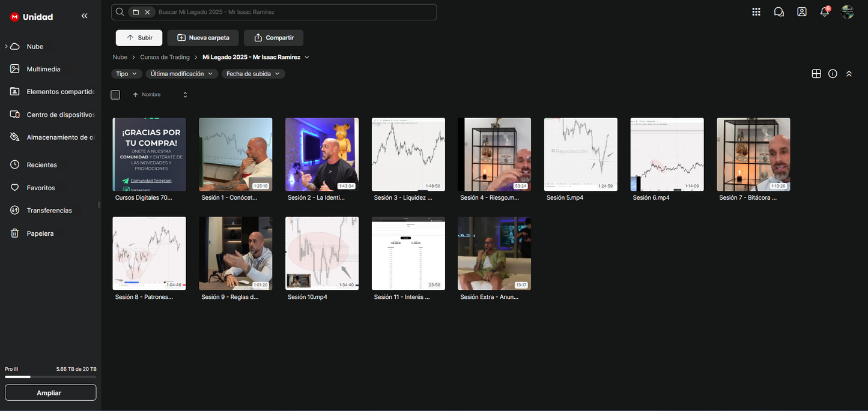Collapse the header using double-up chevrons
Viewport: 868px width, 411px height.
[849, 74]
